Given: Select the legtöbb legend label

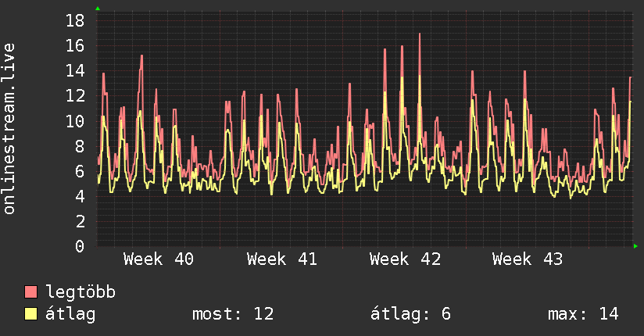Looking at the screenshot, I should (x=80, y=292).
